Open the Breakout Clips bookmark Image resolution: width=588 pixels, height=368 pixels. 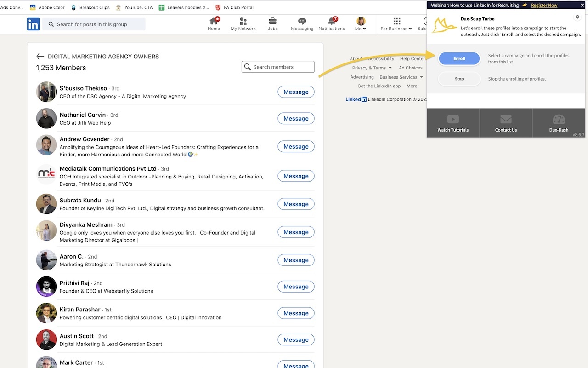pos(90,7)
